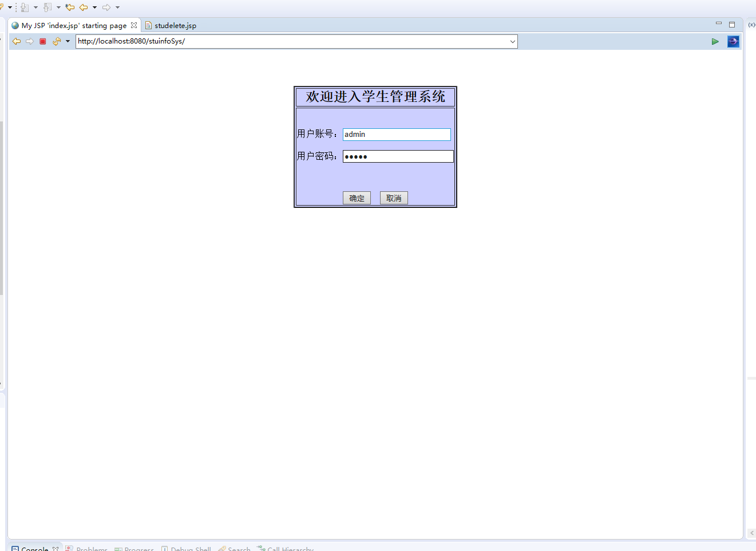Open the main toolbar Forward history dropdown
This screenshot has height=551, width=756.
118,7
